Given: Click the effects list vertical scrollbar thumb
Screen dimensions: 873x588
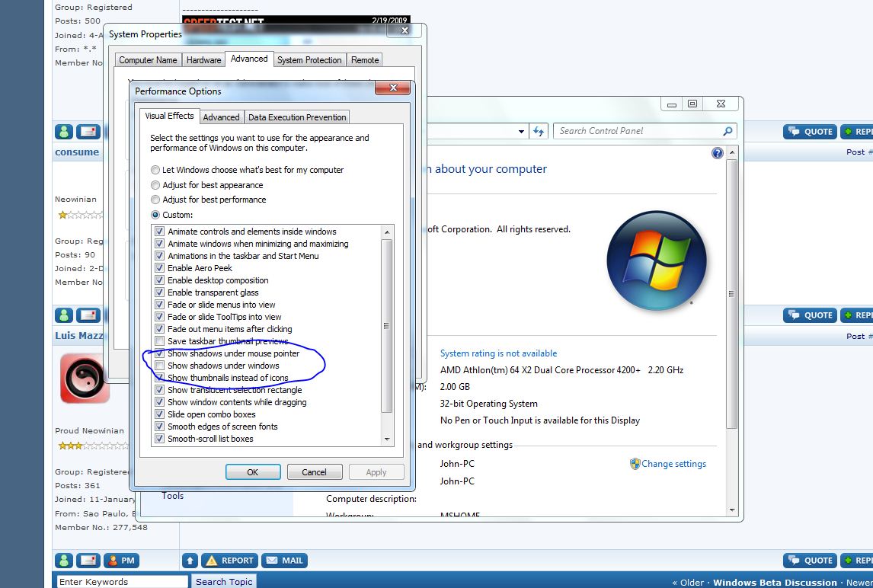Looking at the screenshot, I should [386, 326].
